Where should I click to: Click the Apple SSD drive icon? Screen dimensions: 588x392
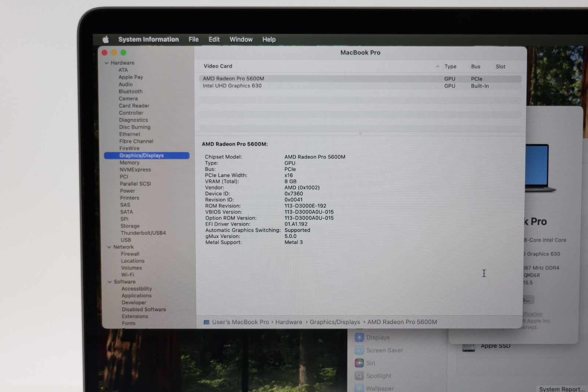(x=469, y=347)
